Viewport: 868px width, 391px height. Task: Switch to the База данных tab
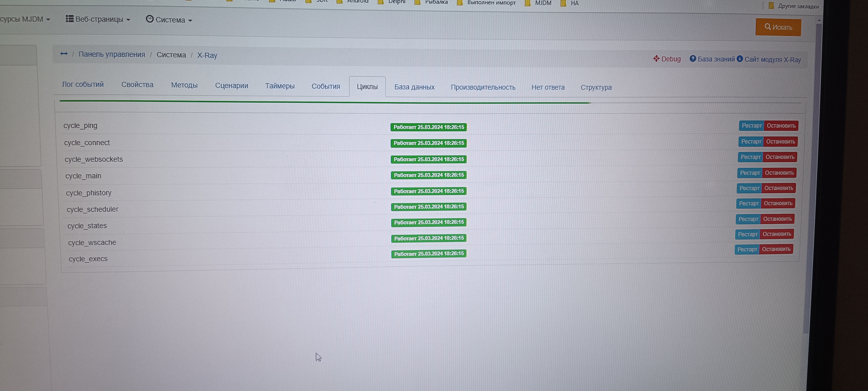(x=414, y=87)
